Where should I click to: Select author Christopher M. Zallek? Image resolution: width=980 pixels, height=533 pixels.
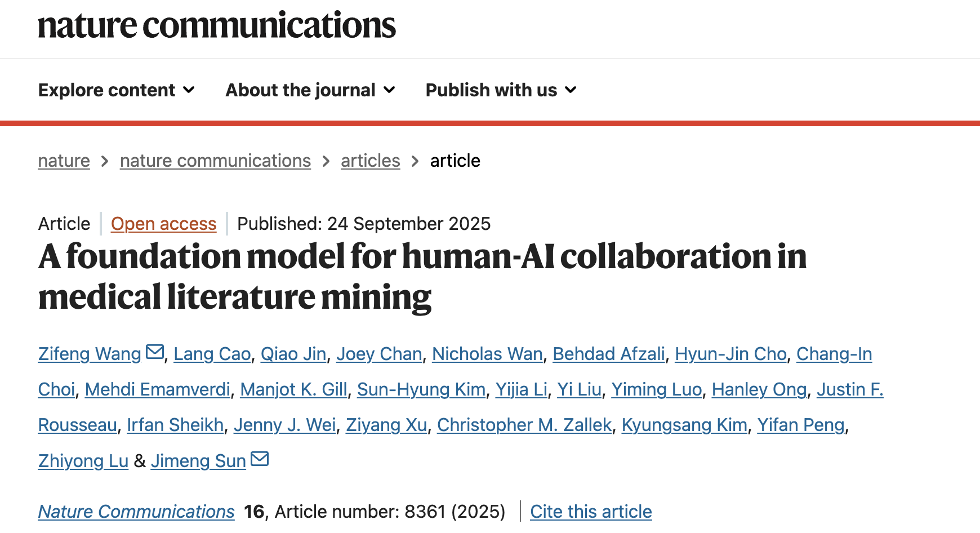click(x=525, y=425)
